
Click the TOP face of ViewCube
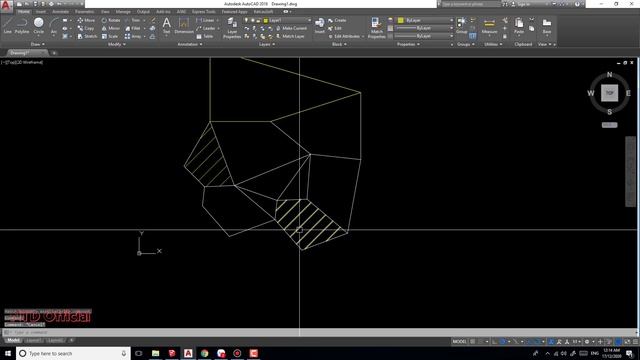pyautogui.click(x=609, y=93)
